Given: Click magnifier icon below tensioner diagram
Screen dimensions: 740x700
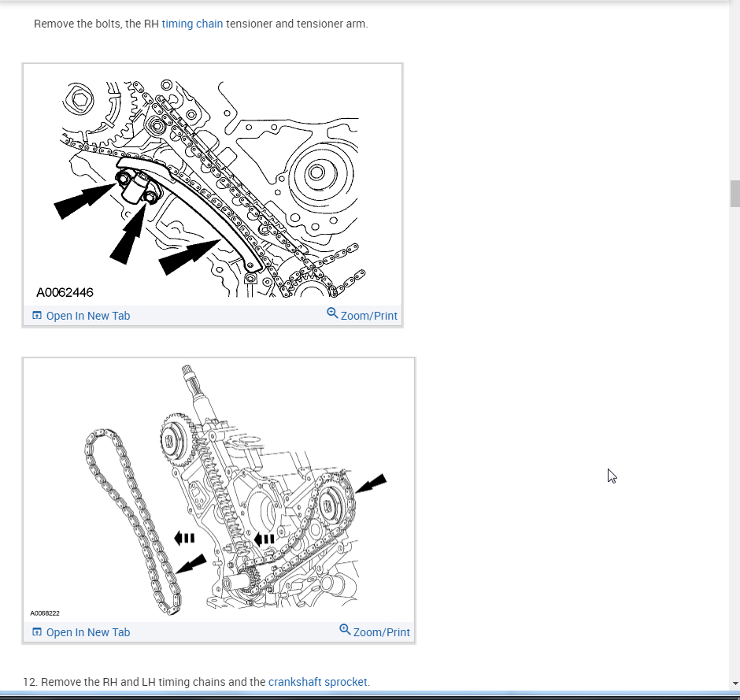Looking at the screenshot, I should 332,313.
